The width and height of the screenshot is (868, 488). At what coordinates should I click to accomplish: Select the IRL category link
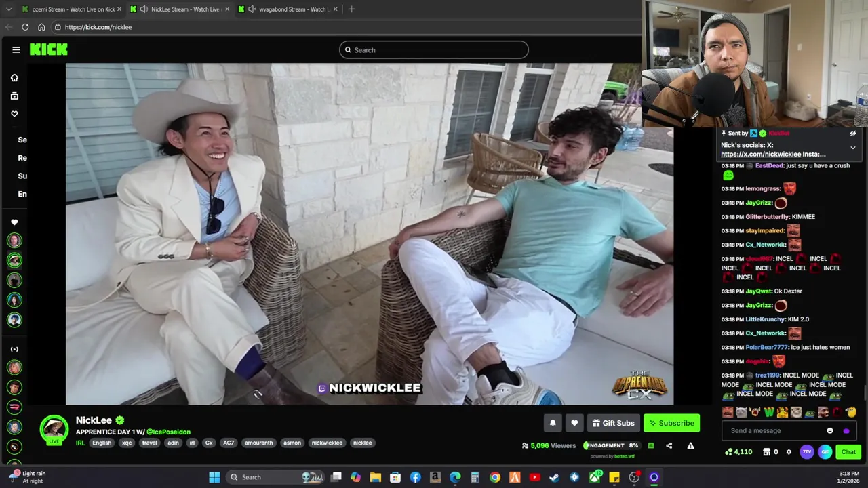(x=81, y=443)
